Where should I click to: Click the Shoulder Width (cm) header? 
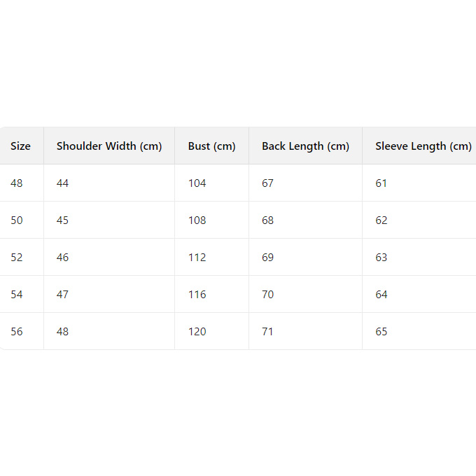click(x=109, y=146)
